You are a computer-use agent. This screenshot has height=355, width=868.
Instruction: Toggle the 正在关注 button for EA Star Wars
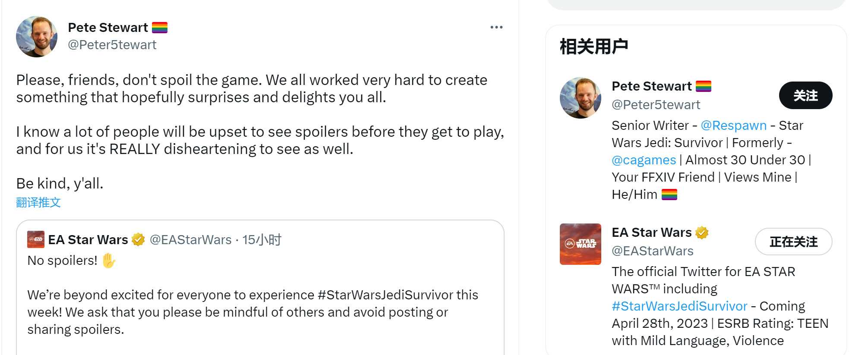click(x=793, y=242)
